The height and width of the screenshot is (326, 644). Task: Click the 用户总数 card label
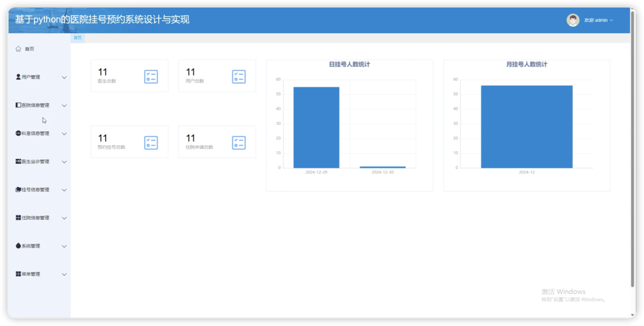[x=195, y=81]
